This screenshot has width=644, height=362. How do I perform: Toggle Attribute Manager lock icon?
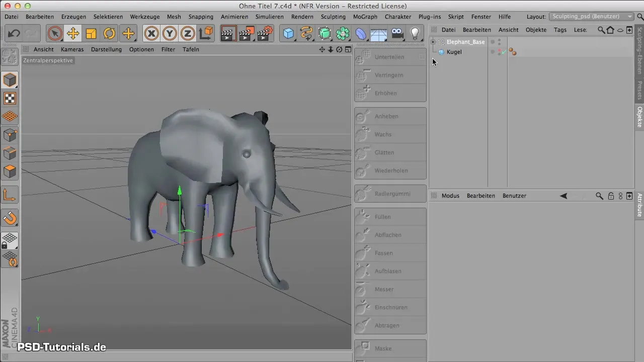pyautogui.click(x=611, y=196)
